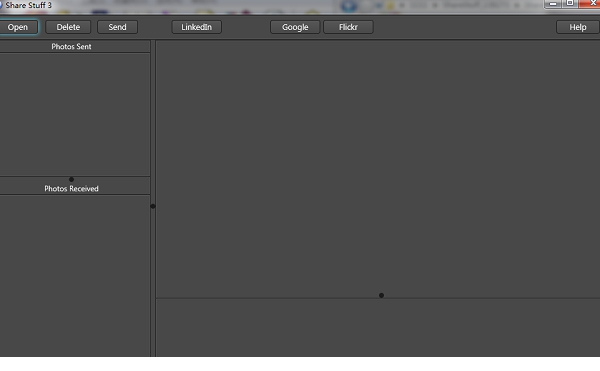Upload using the Flickr button

(348, 27)
